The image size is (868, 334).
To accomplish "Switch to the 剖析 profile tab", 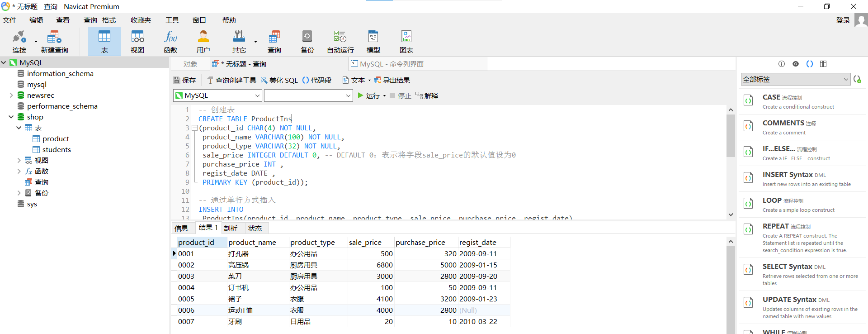I will [231, 228].
